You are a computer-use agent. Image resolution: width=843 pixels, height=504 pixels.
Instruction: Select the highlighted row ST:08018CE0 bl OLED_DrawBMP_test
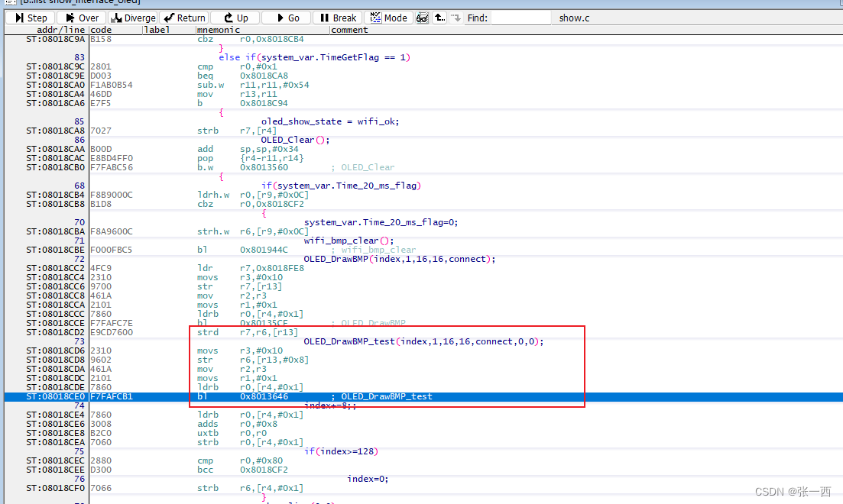423,396
